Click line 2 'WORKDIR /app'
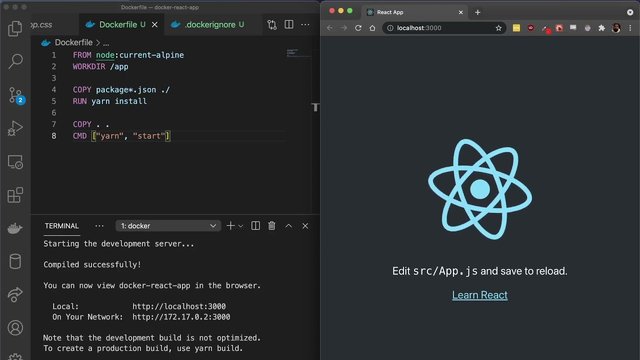The image size is (640, 360). point(100,67)
